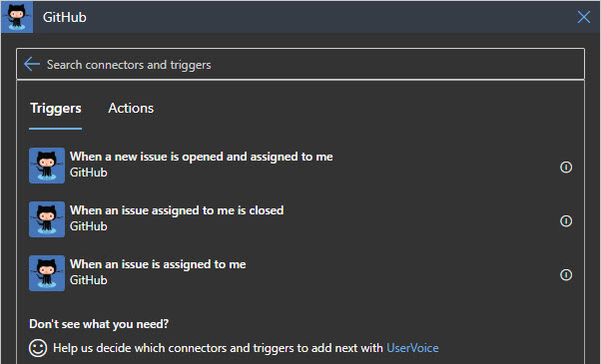Image resolution: width=601 pixels, height=364 pixels.
Task: Go back using the left arrow
Action: tap(32, 64)
